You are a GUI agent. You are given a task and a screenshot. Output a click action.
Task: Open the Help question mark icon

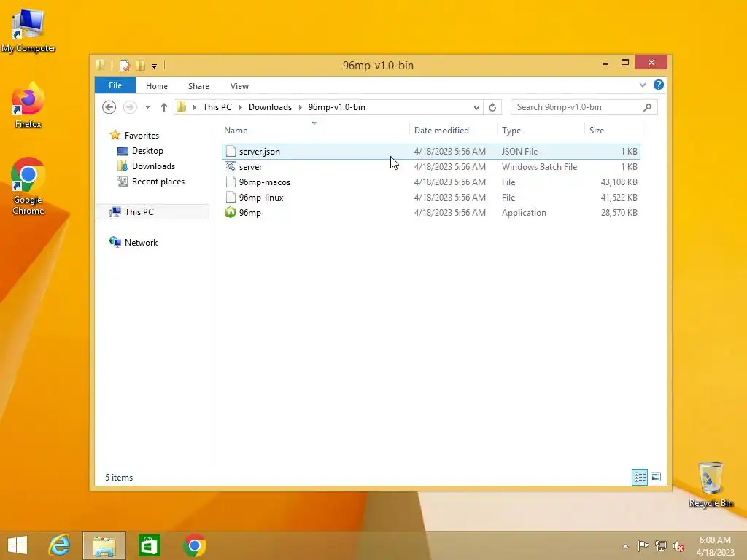659,85
